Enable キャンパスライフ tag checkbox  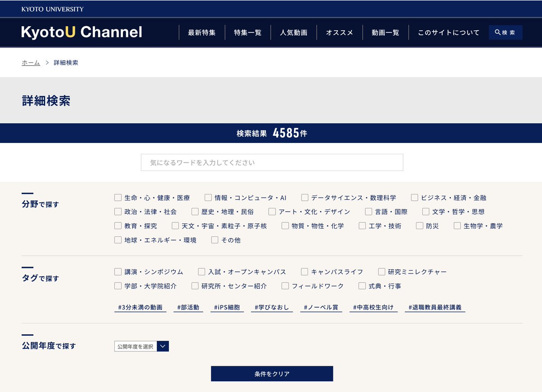(x=304, y=272)
